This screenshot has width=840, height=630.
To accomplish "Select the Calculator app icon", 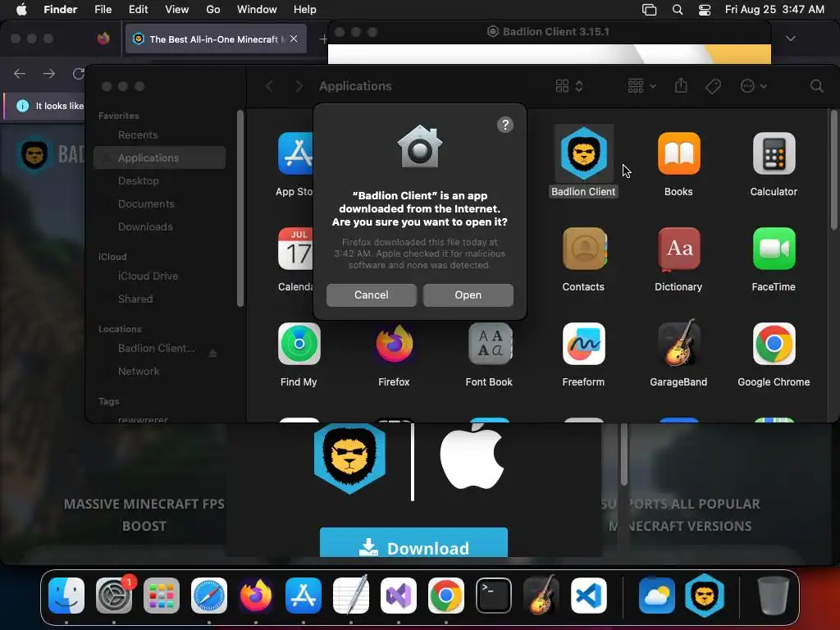I will click(774, 153).
